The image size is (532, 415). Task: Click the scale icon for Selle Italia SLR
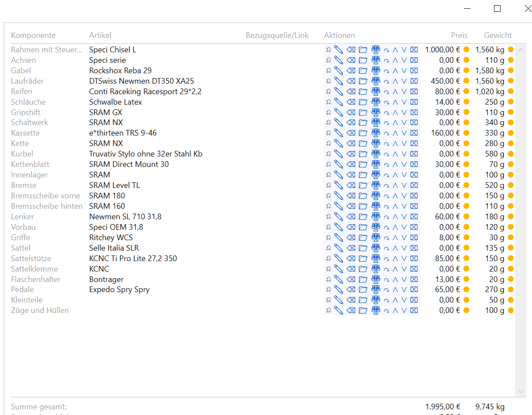[x=376, y=248]
